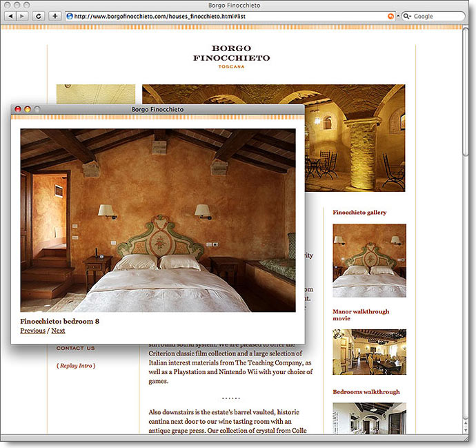Open the Google search magnifier dropdown
476x448 pixels.
407,16
